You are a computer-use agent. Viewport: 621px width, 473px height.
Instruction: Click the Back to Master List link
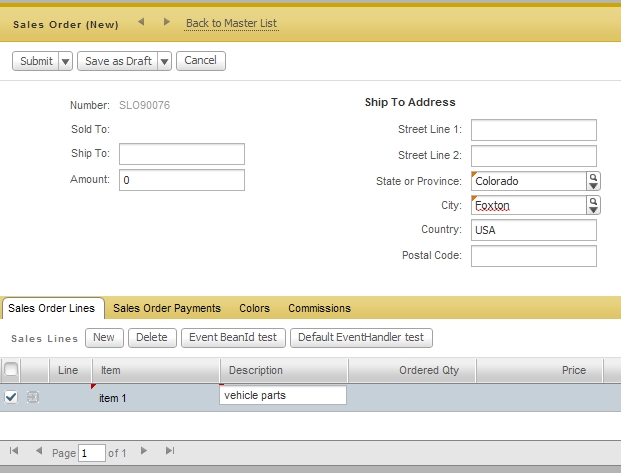[x=231, y=23]
